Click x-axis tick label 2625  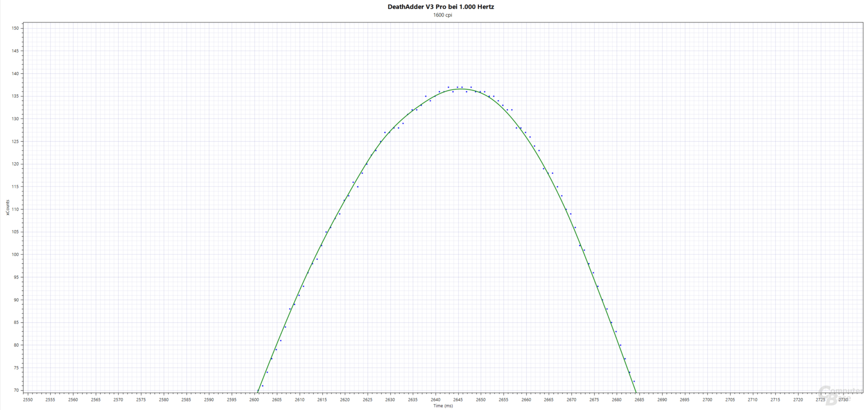pyautogui.click(x=368, y=400)
